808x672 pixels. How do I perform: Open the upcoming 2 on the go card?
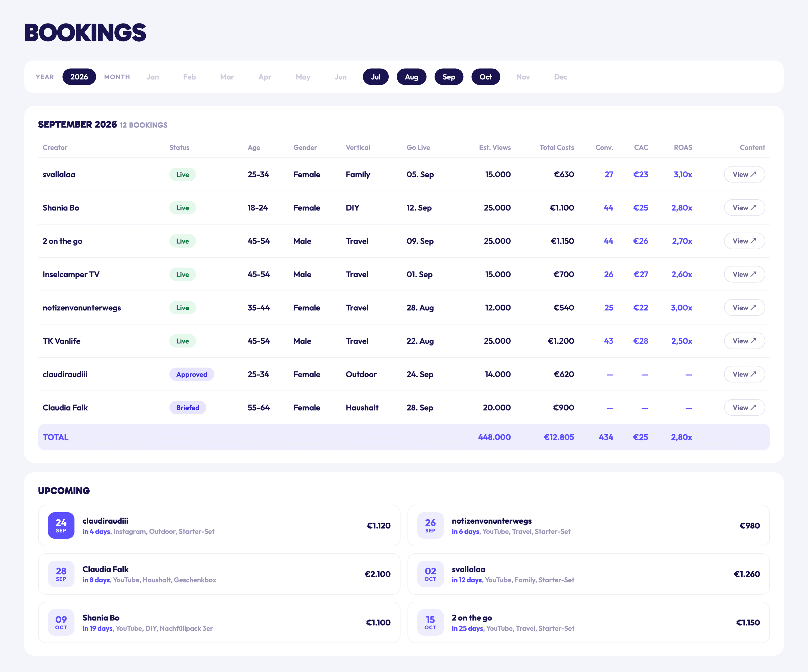[x=588, y=622]
